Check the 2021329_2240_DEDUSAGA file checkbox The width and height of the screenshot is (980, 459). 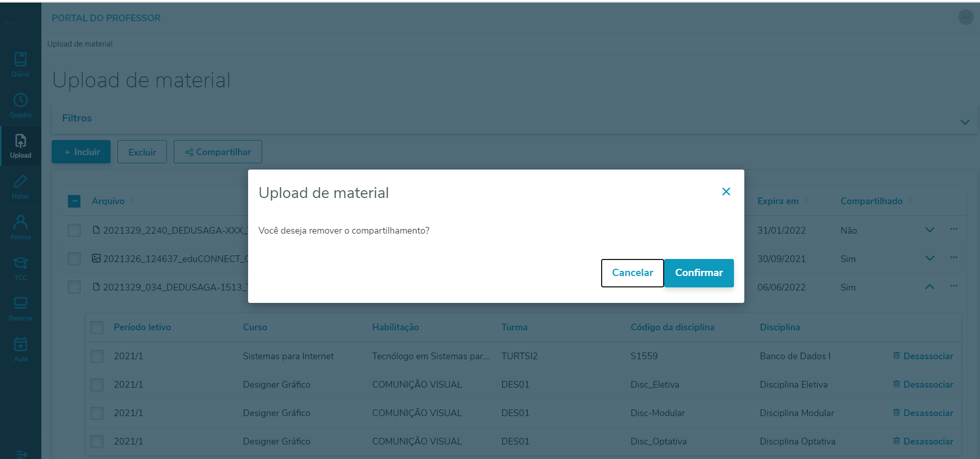pyautogui.click(x=74, y=230)
